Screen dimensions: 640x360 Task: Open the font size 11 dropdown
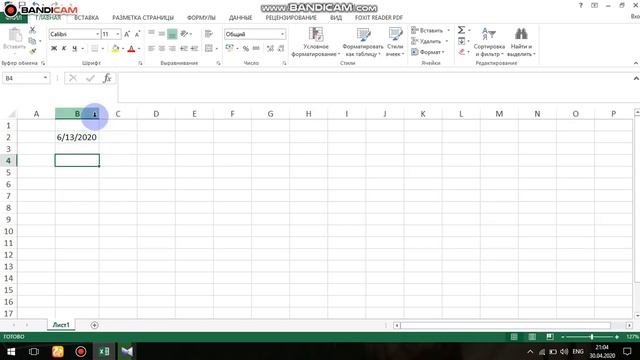tap(118, 34)
